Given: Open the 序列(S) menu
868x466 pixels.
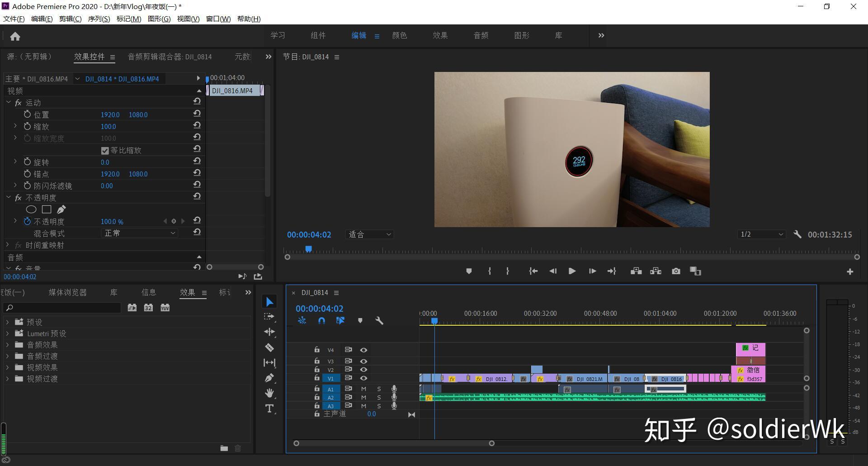Looking at the screenshot, I should 99,19.
